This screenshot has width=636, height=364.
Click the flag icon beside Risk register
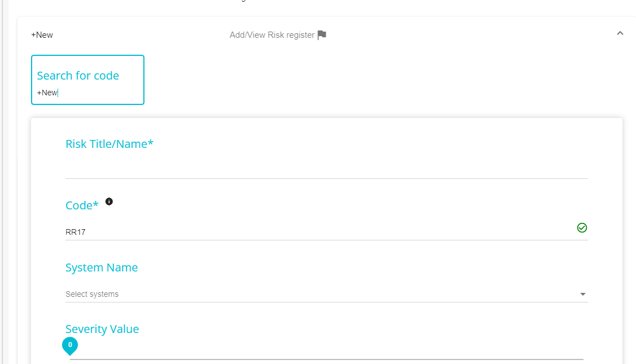(322, 35)
